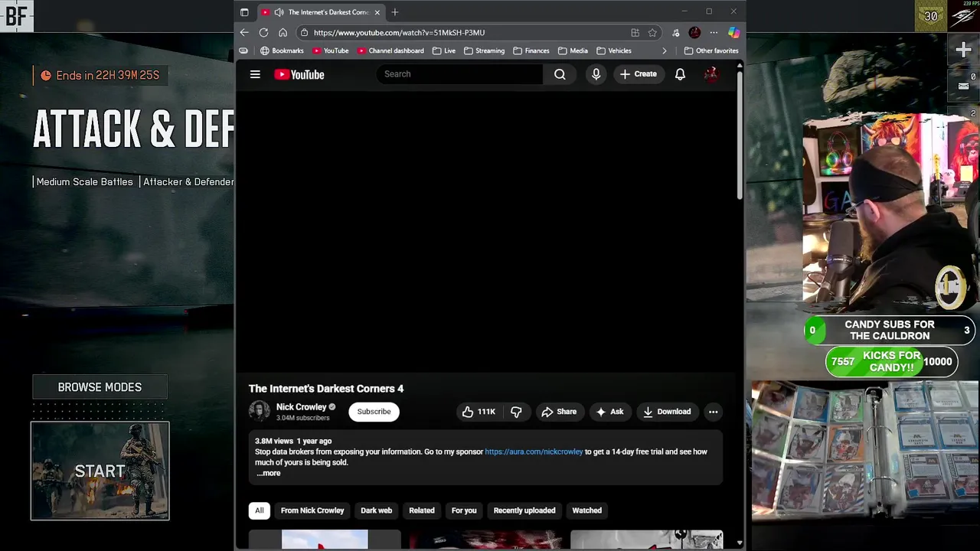The height and width of the screenshot is (551, 980).
Task: Share this video
Action: click(x=559, y=412)
